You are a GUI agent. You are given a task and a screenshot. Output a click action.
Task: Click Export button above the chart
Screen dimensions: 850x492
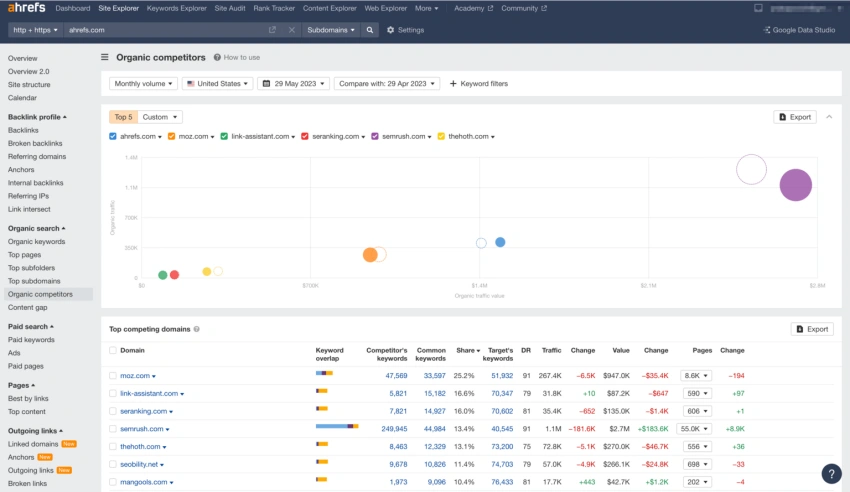tap(795, 117)
